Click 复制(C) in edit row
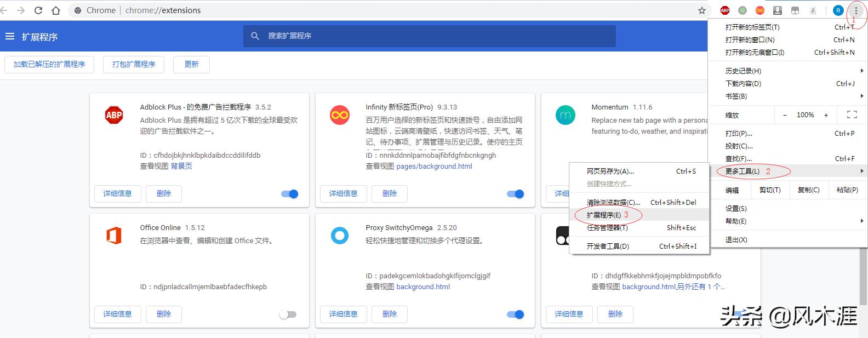Screen dimensions: 868x338 tap(808, 190)
